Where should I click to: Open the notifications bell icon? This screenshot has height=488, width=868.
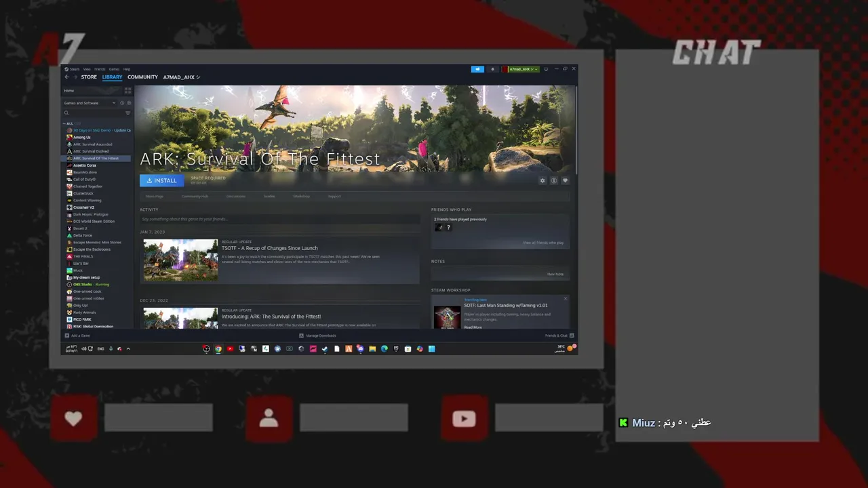tap(492, 69)
